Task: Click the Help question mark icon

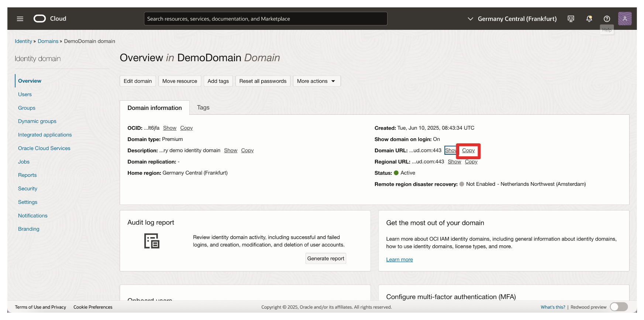Action: (x=607, y=19)
